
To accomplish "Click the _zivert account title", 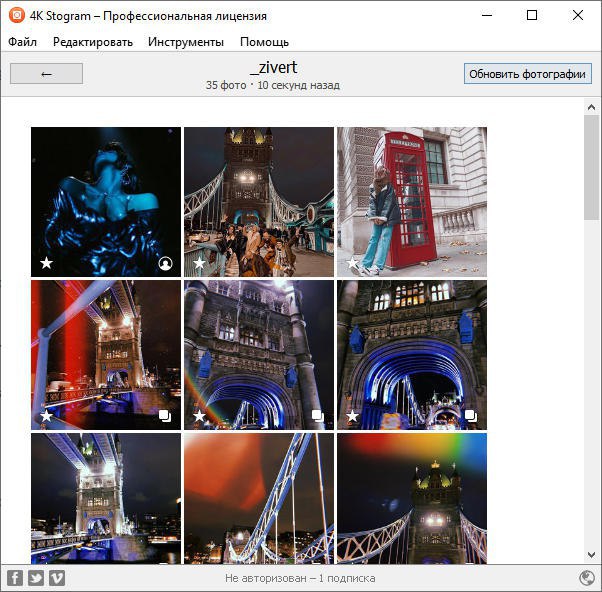I will 273,68.
